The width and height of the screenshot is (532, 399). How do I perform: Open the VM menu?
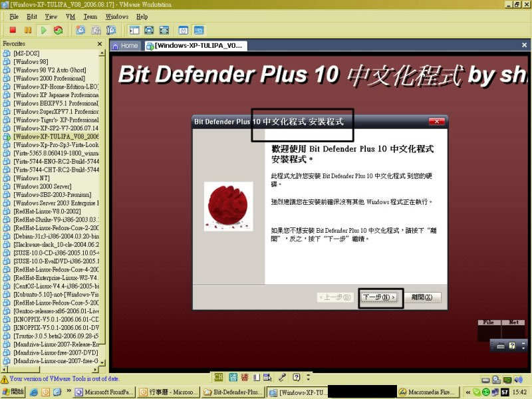tap(70, 16)
